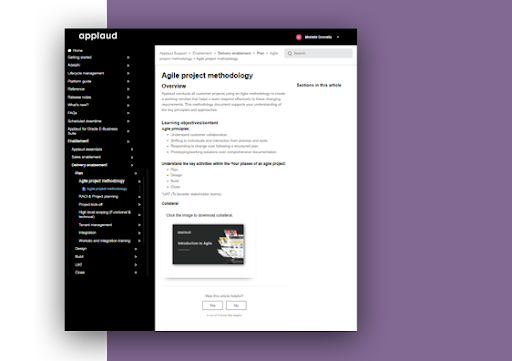512x361 pixels.
Task: Click the Overview heading
Action: 174,86
